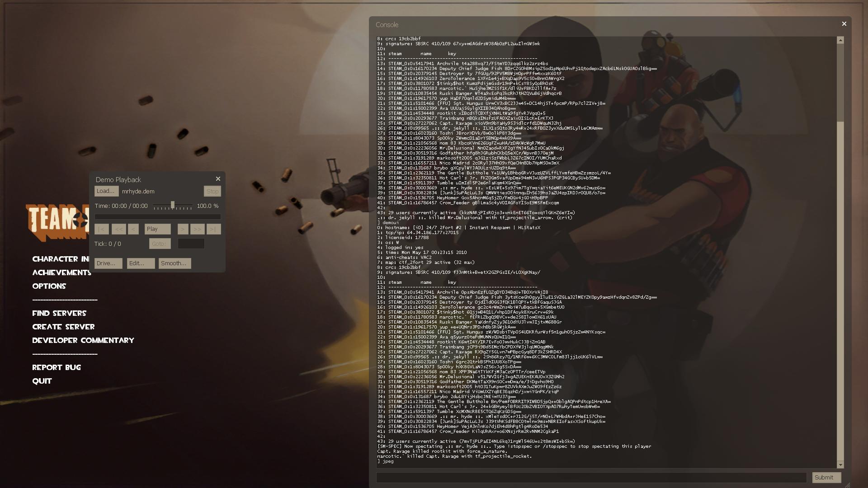Screen dimensions: 868x488
Task: Select Create Server menu item
Action: pos(63,327)
